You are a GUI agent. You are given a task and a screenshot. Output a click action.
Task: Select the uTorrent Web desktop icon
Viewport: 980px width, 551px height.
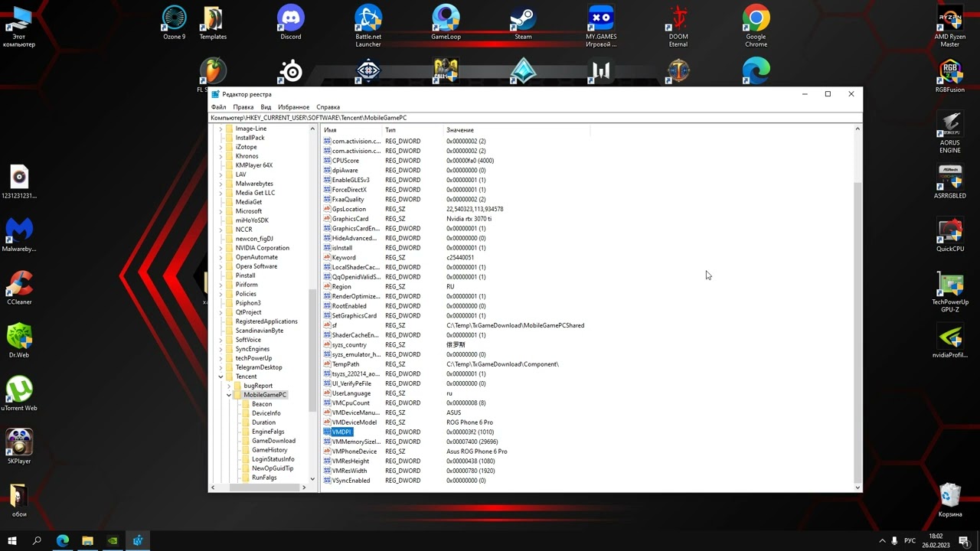tap(19, 394)
